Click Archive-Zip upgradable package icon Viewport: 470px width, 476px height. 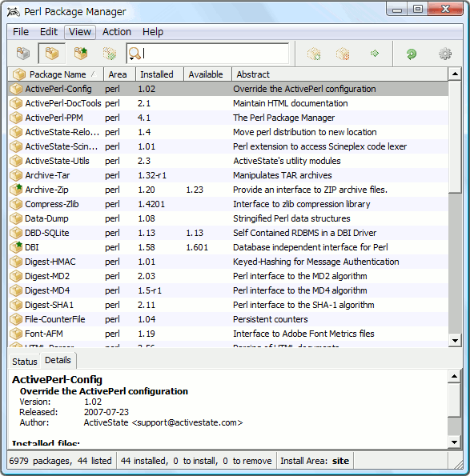pos(16,190)
